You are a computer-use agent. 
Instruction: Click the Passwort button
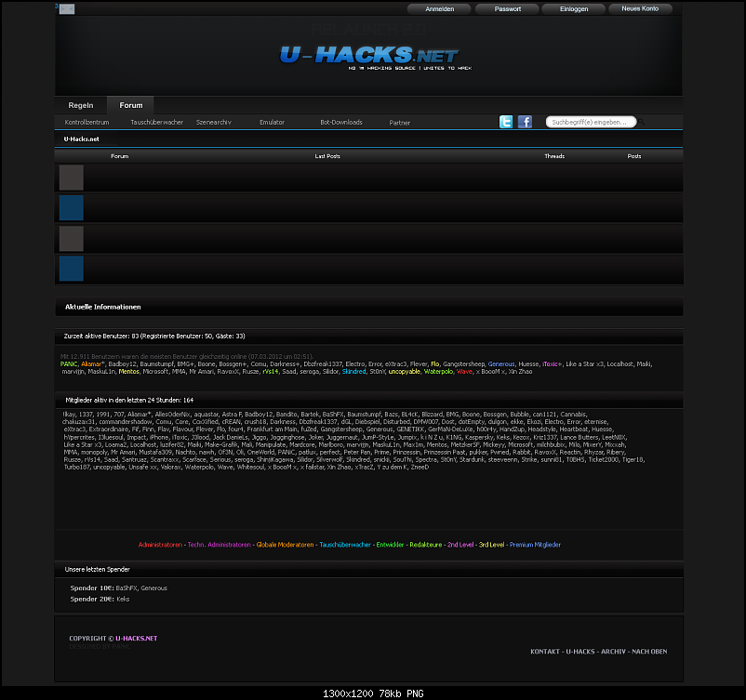[507, 8]
